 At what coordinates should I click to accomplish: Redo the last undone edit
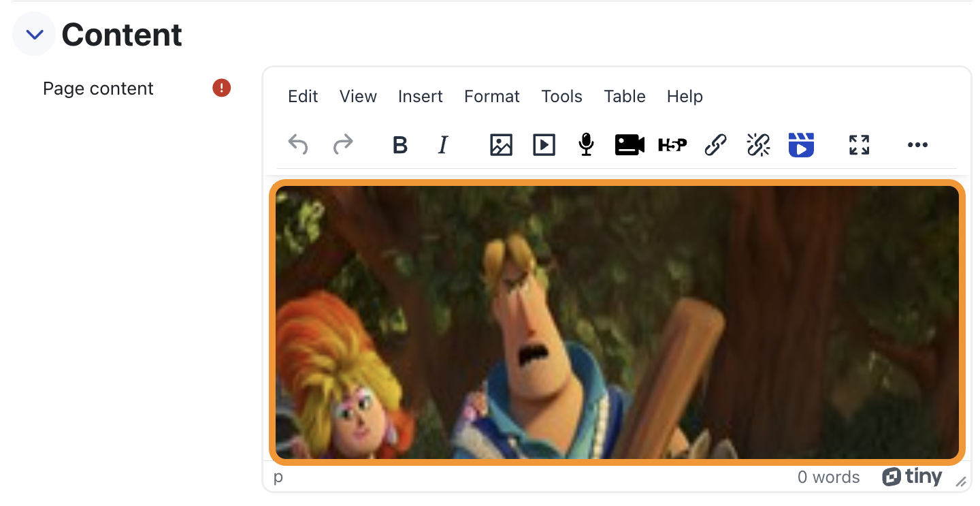tap(343, 144)
